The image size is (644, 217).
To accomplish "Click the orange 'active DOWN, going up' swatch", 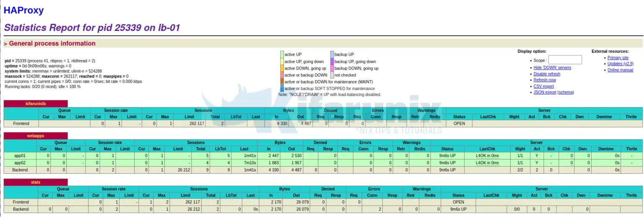I will click(x=282, y=68).
